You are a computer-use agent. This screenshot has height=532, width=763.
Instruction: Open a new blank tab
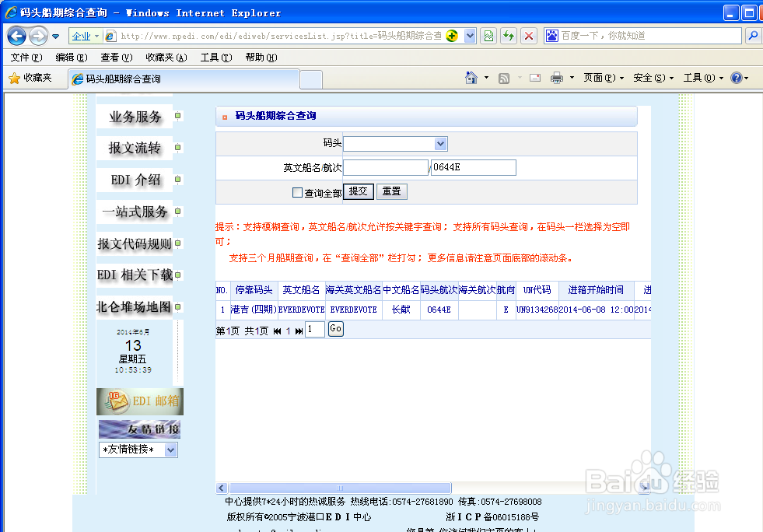click(311, 79)
